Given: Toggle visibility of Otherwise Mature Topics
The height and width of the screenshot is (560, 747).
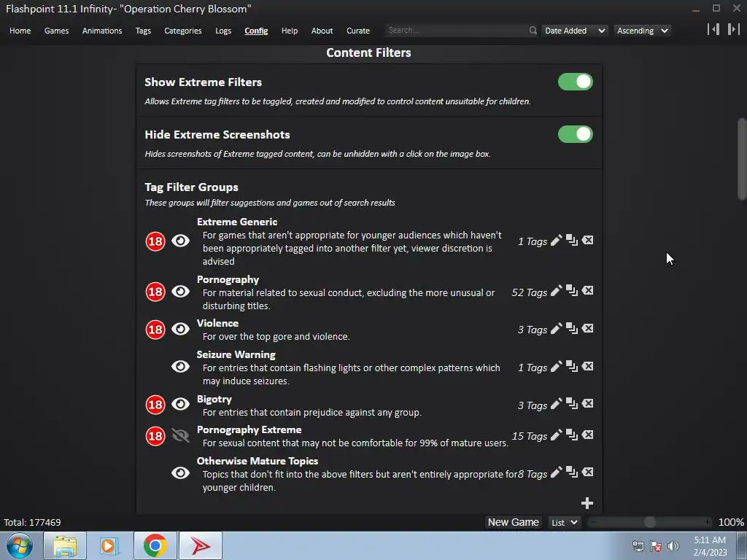Looking at the screenshot, I should (x=181, y=472).
